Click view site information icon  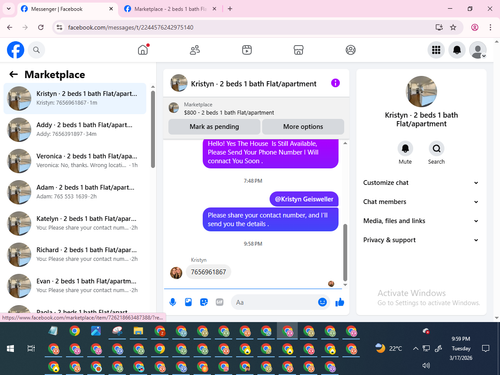(59, 27)
